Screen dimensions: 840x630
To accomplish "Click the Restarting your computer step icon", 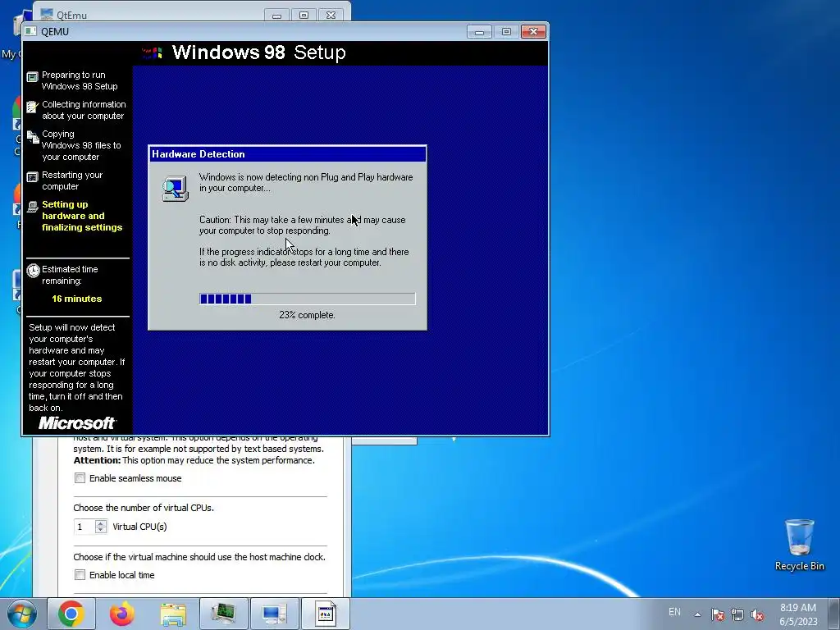I will (x=33, y=177).
